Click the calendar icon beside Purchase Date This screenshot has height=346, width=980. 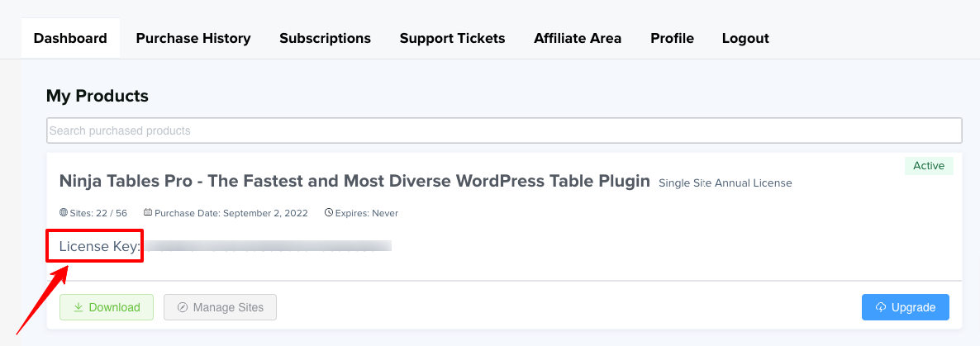tap(148, 213)
